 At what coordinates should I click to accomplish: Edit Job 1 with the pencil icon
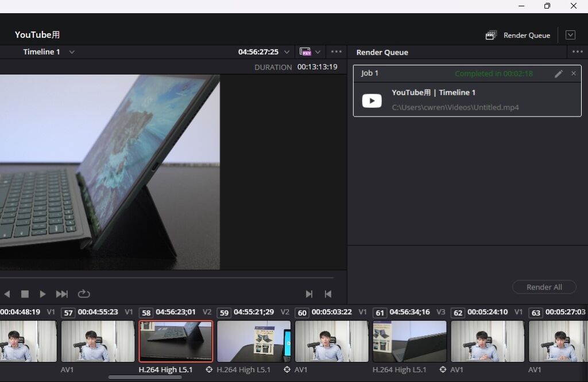pyautogui.click(x=559, y=73)
